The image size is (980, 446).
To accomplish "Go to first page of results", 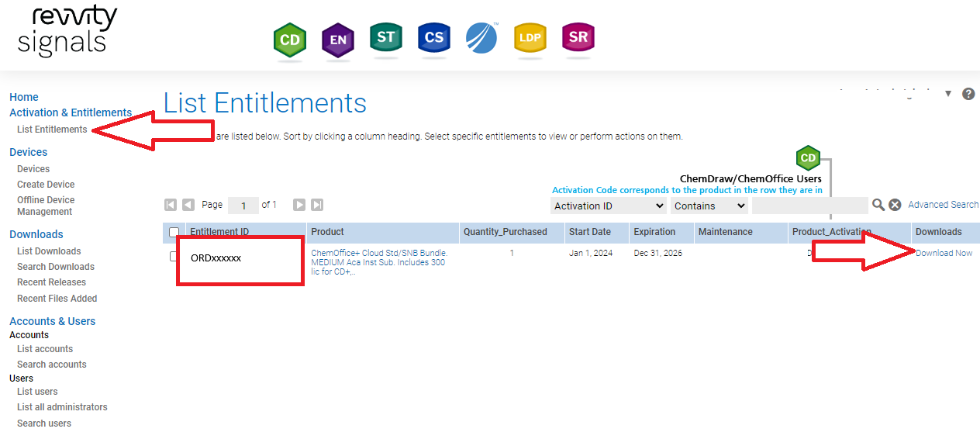I will coord(171,205).
